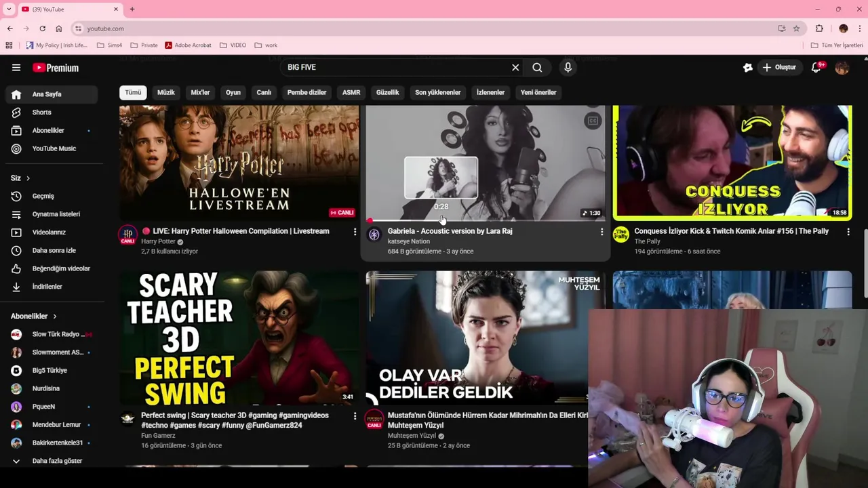868x488 pixels.
Task: Open Harry Potter channel avatar
Action: click(127, 235)
